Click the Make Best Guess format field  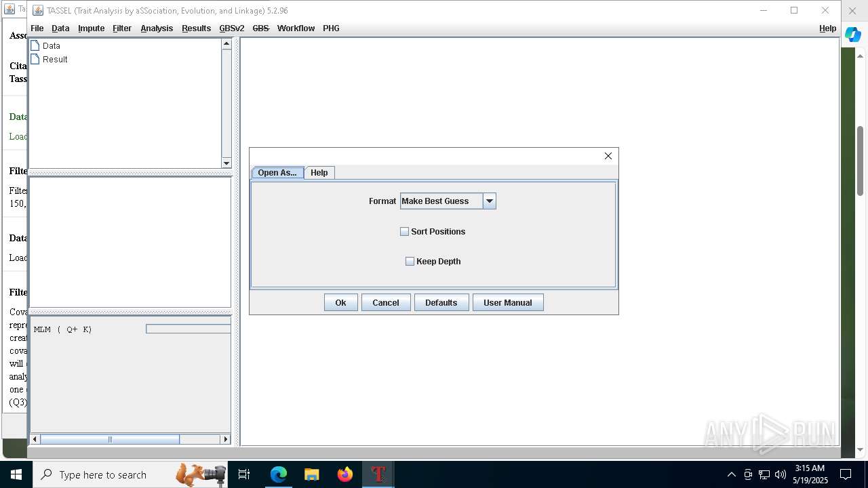441,201
